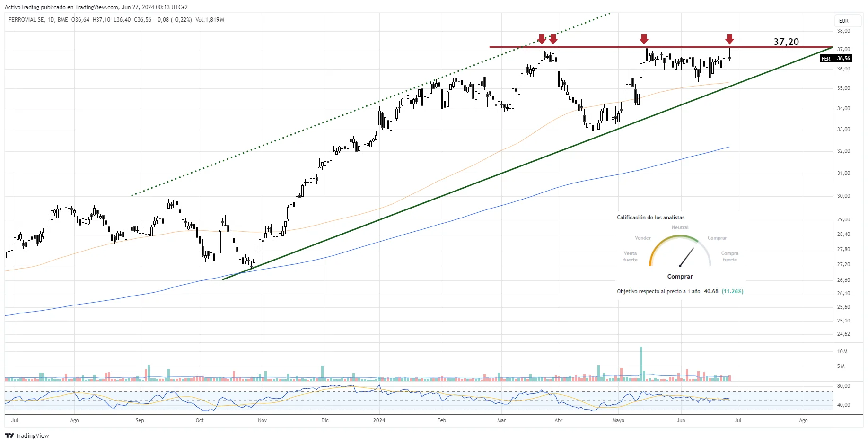
Task: Click the 31,00 price axis label
Action: point(843,173)
